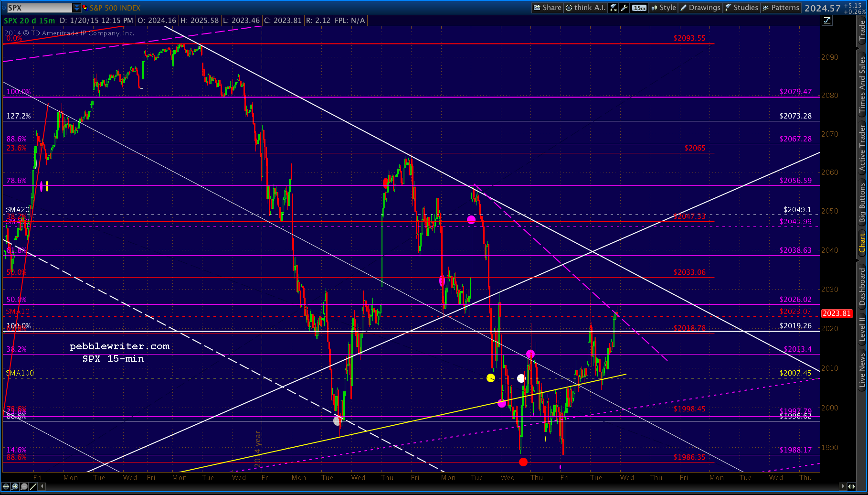
Task: Open the Live News sidebar tab
Action: point(862,369)
